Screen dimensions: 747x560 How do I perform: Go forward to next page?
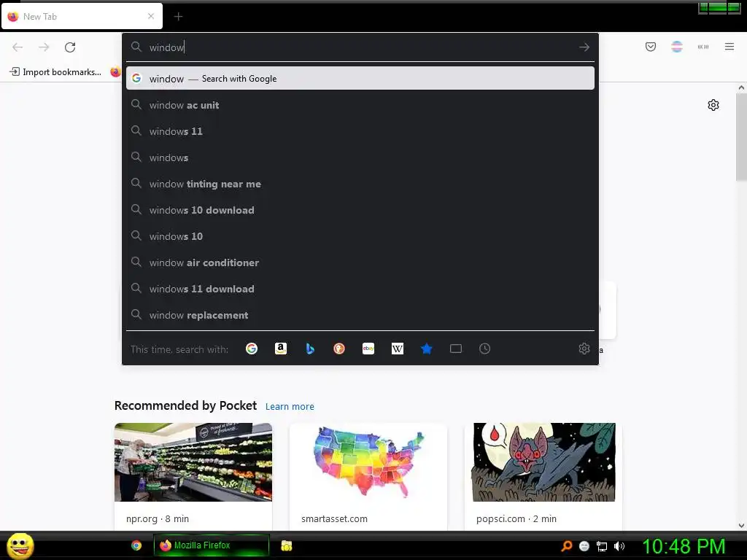pyautogui.click(x=44, y=47)
